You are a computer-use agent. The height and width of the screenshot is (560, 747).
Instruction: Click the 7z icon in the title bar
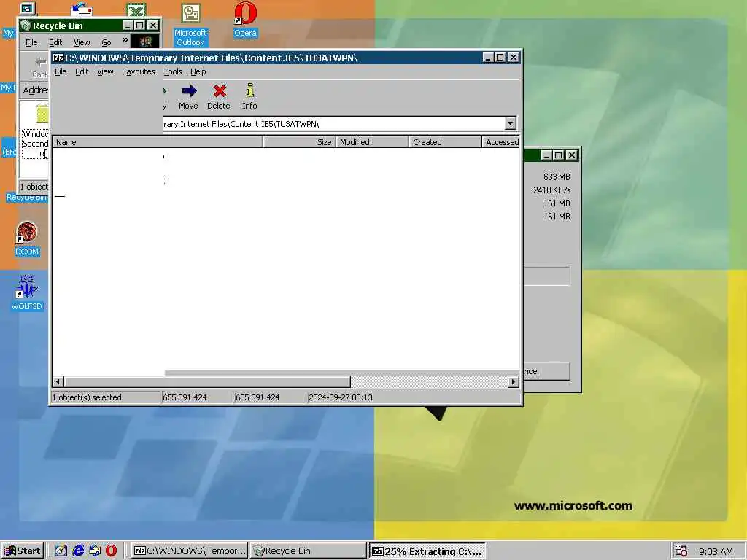(58, 58)
